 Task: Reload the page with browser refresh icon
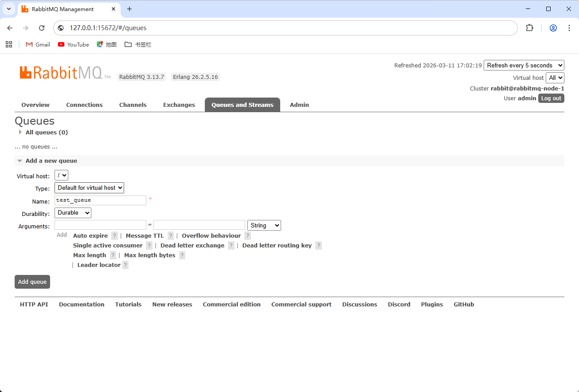[42, 28]
